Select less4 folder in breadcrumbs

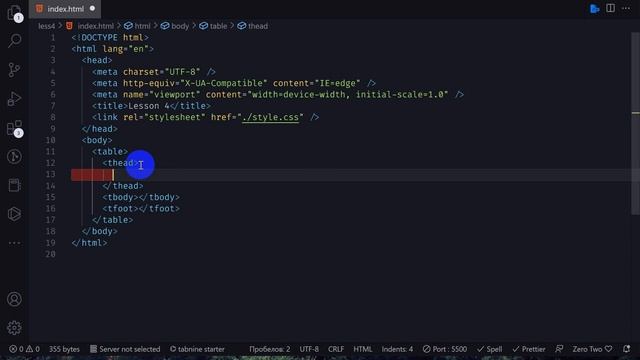coord(47,26)
